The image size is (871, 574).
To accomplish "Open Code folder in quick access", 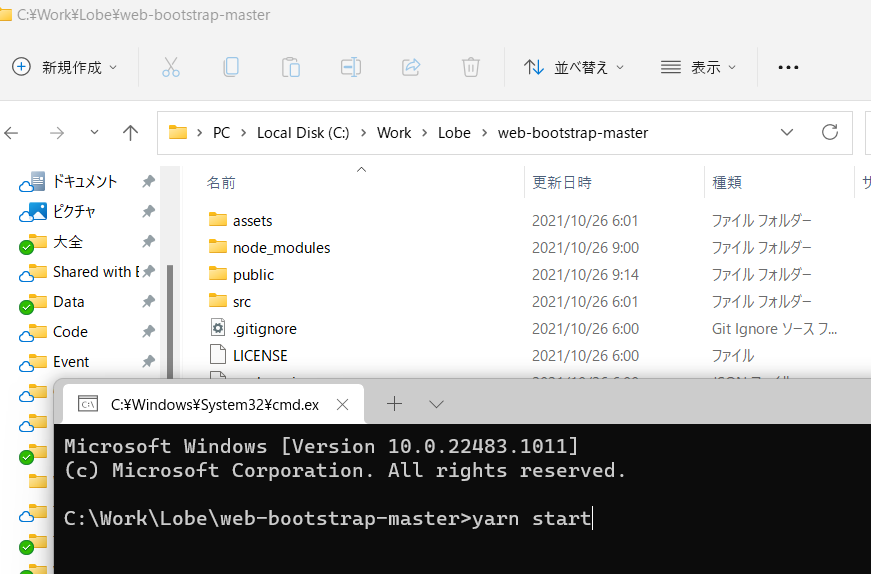I will point(70,332).
